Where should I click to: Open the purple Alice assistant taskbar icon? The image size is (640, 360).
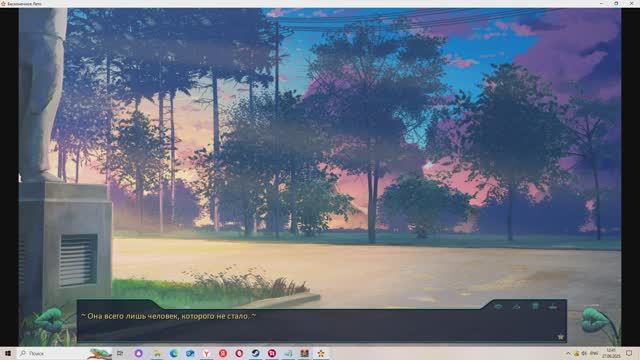(139, 353)
